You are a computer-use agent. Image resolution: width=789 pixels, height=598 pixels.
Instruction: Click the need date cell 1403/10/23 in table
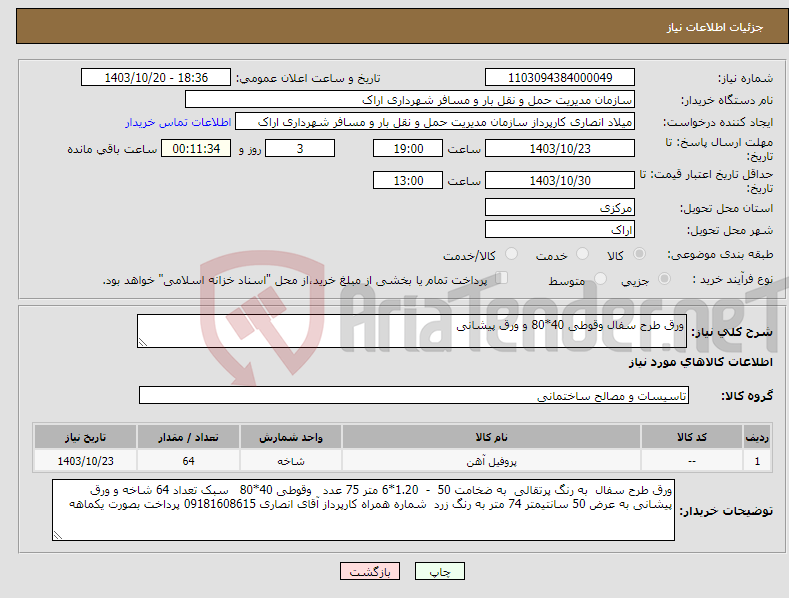pos(86,461)
